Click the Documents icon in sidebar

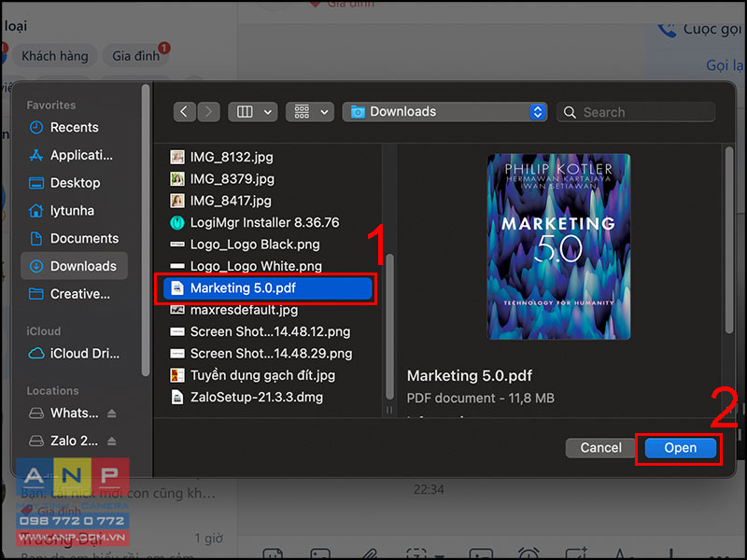click(36, 238)
